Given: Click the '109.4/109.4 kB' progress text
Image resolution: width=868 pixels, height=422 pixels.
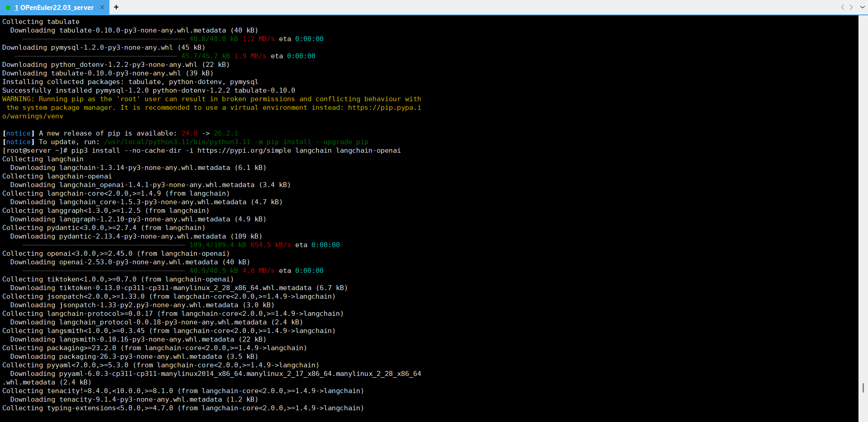Looking at the screenshot, I should pos(218,245).
